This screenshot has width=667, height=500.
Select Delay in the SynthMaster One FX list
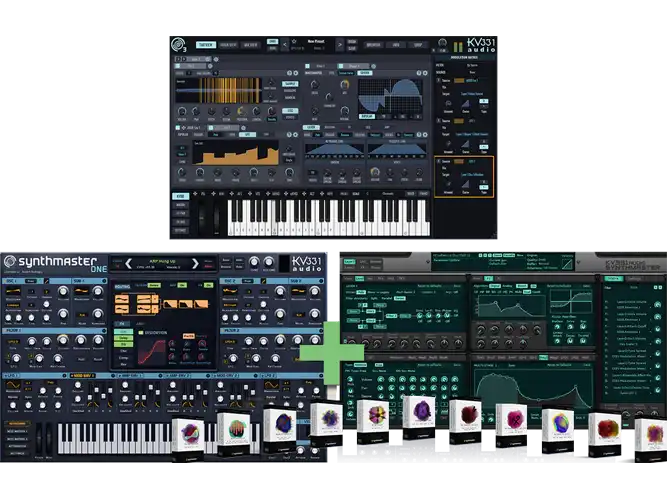[x=123, y=338]
